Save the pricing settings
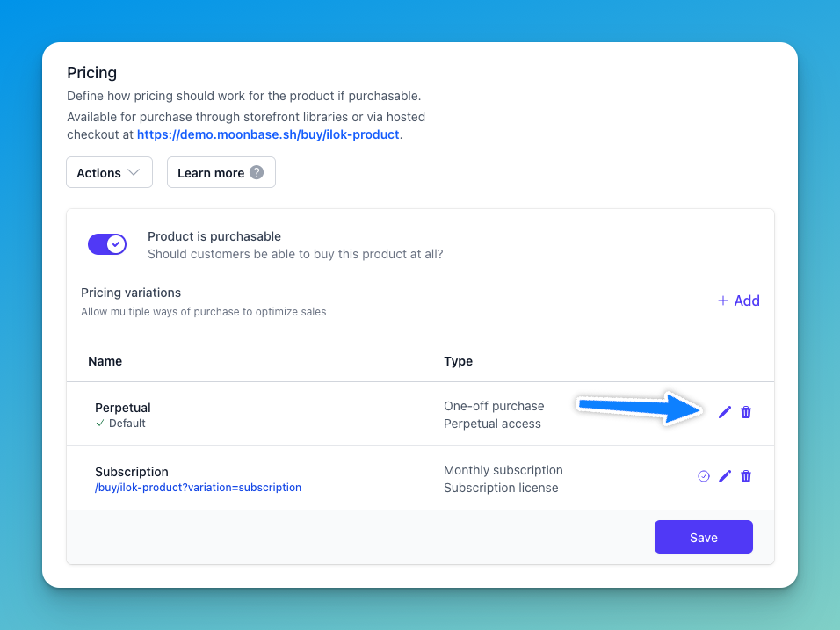 tap(704, 537)
